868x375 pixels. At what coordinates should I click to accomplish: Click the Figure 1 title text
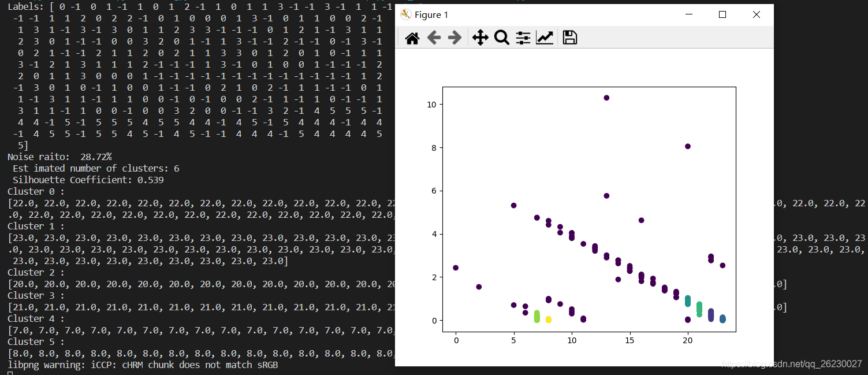431,14
